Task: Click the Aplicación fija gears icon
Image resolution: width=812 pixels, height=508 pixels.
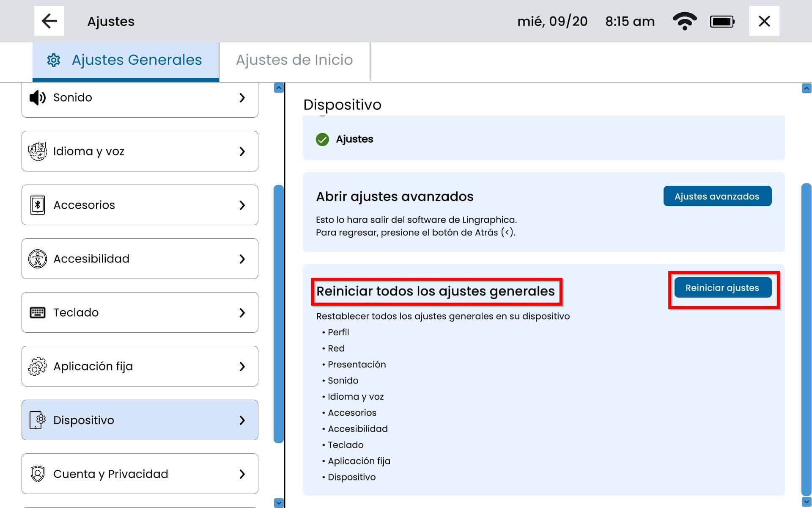Action: [x=37, y=366]
